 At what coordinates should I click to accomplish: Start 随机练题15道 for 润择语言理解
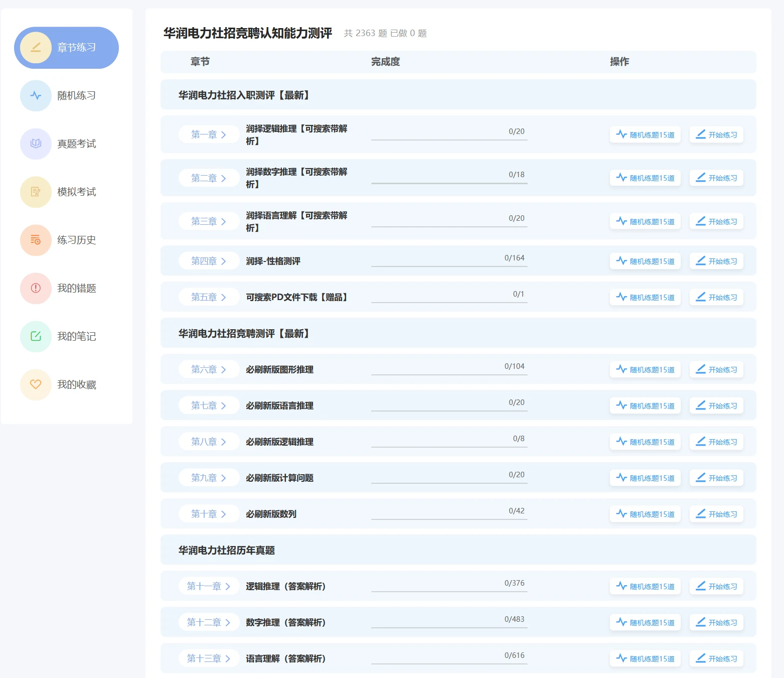pos(645,221)
